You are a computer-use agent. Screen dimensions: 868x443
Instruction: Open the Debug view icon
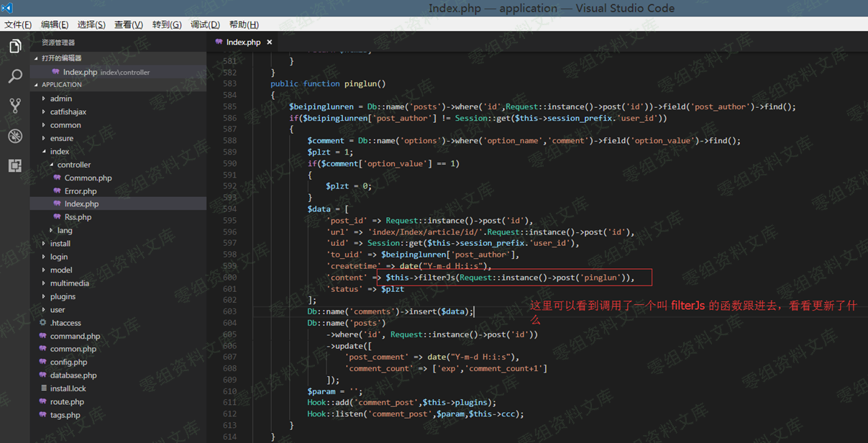pos(15,136)
